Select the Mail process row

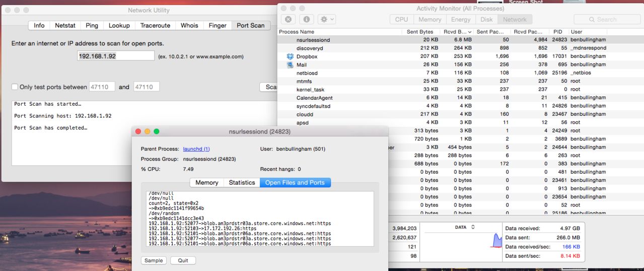click(461, 64)
